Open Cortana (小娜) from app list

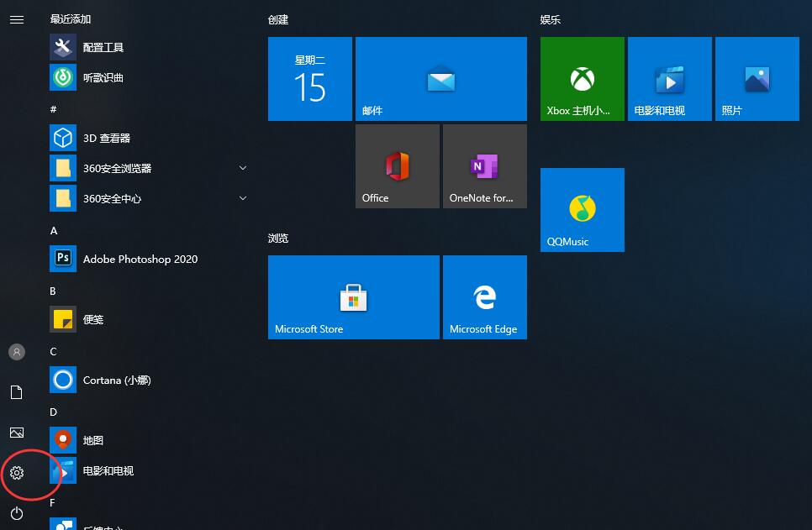coord(117,380)
